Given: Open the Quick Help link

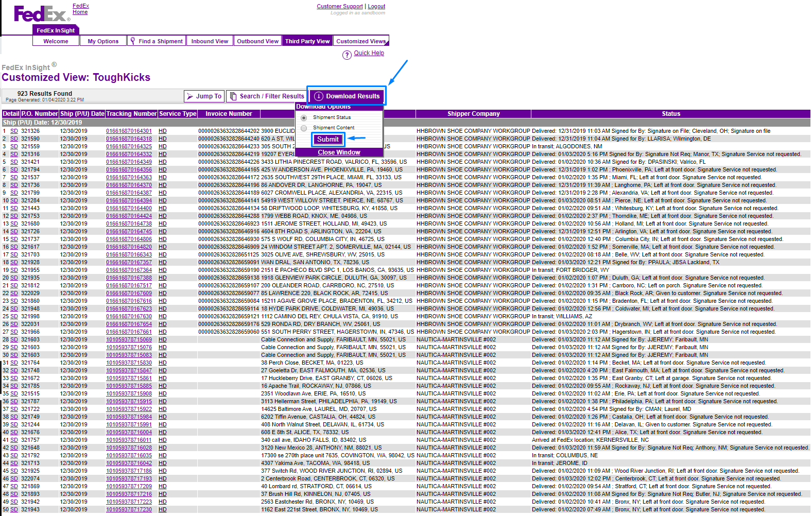Looking at the screenshot, I should pos(369,53).
